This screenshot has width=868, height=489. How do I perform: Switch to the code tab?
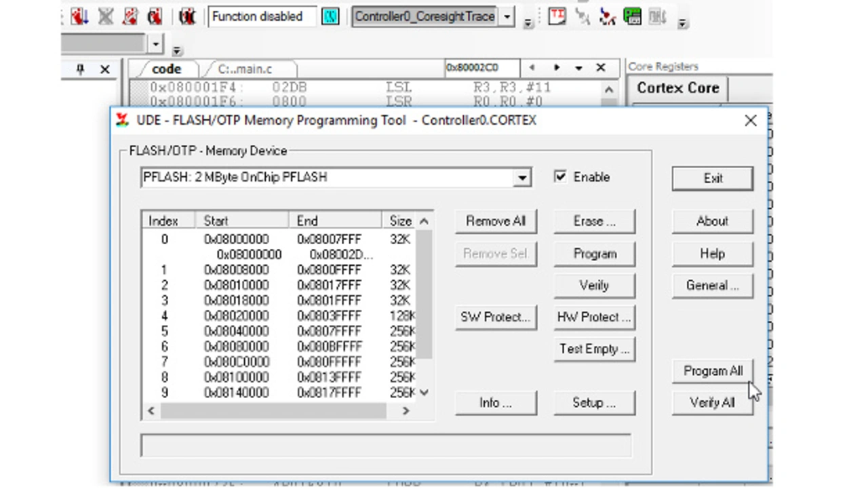coord(166,69)
